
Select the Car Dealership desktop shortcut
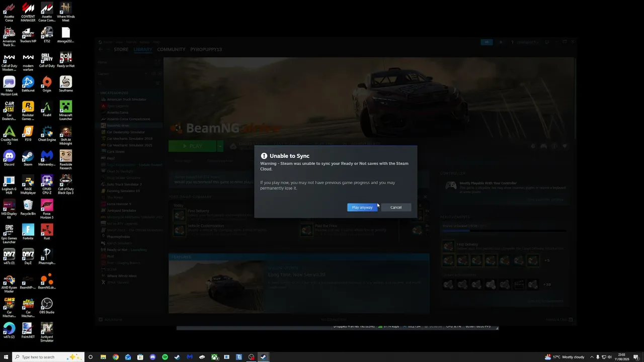[9, 111]
